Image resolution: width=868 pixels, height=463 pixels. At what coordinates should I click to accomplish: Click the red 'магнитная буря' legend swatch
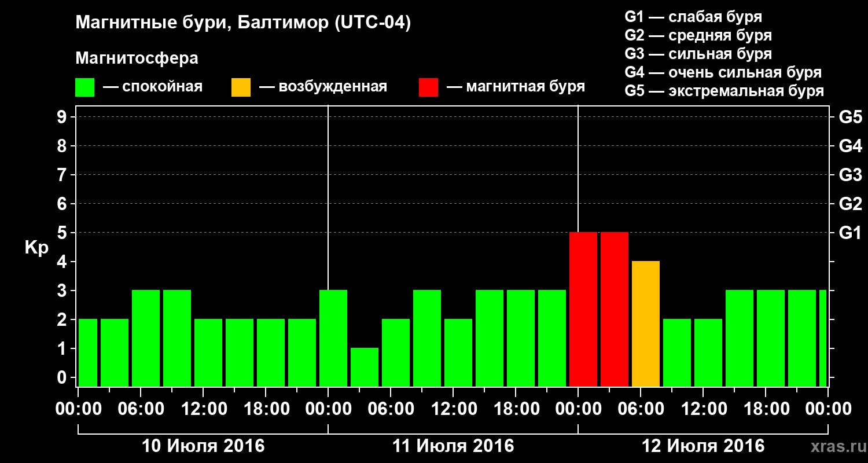coord(429,87)
